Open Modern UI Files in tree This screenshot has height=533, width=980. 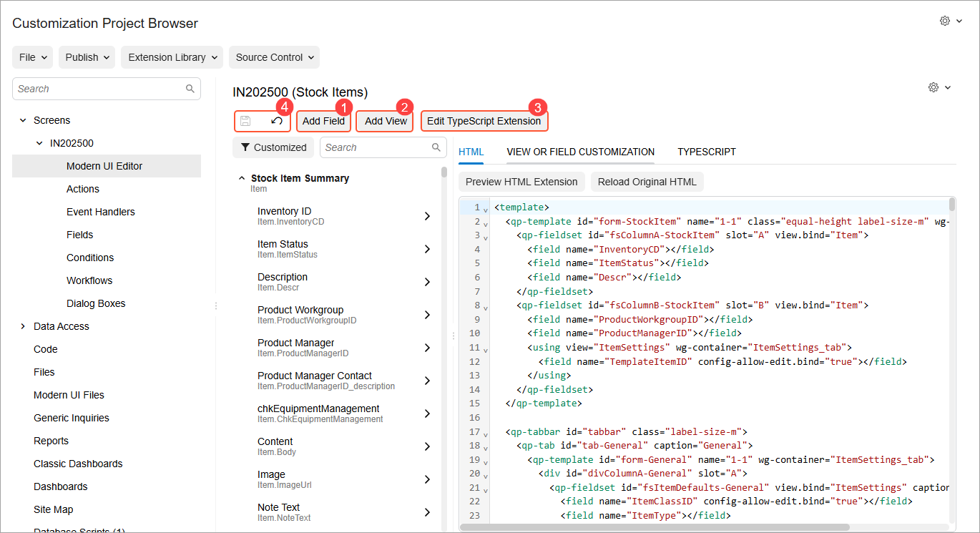tap(69, 395)
